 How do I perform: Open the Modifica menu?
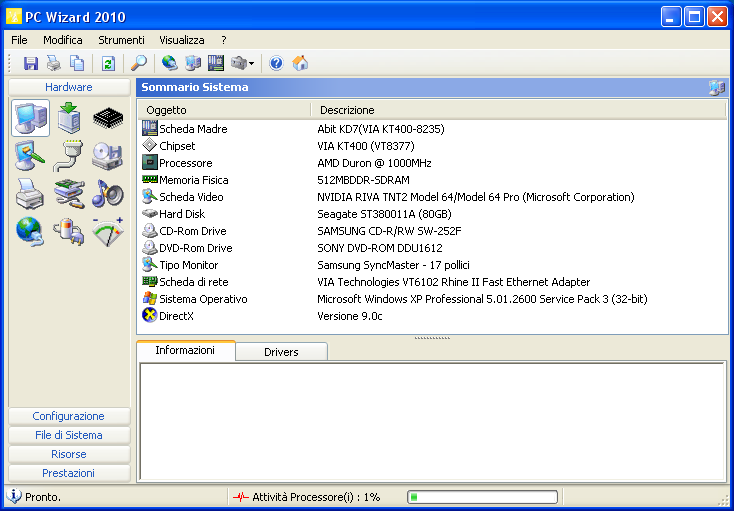coord(63,40)
